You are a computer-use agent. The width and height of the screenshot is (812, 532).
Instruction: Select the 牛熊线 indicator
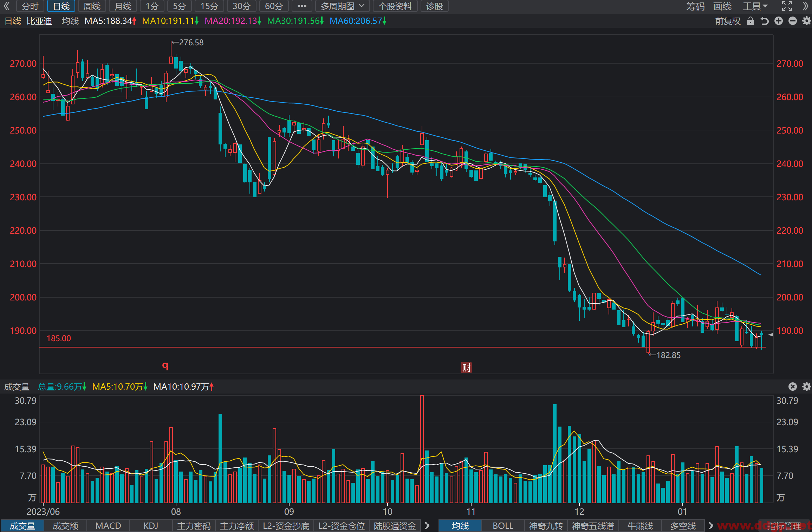640,526
